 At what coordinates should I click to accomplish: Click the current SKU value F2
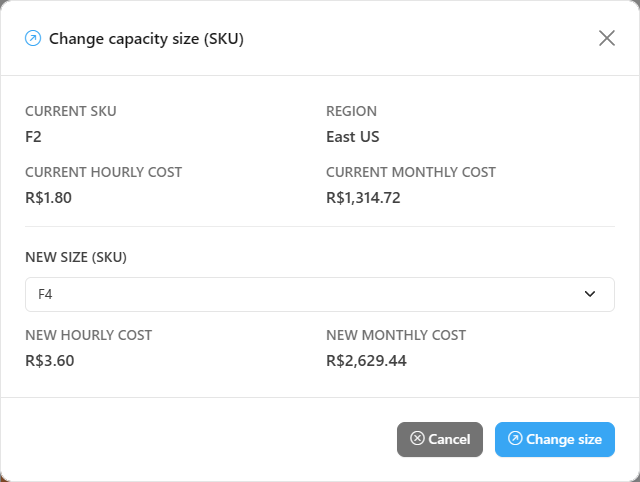33,137
